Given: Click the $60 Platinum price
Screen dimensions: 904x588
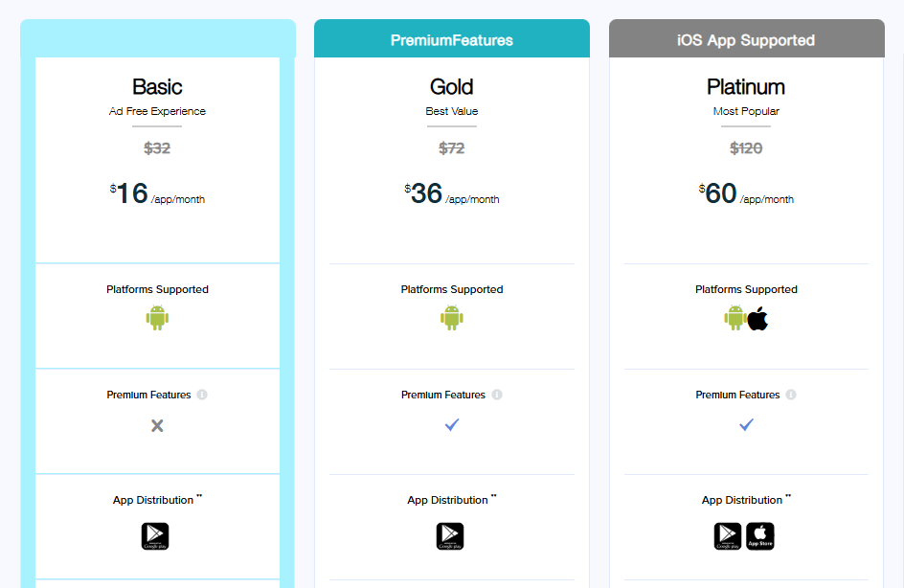Looking at the screenshot, I should [721, 194].
